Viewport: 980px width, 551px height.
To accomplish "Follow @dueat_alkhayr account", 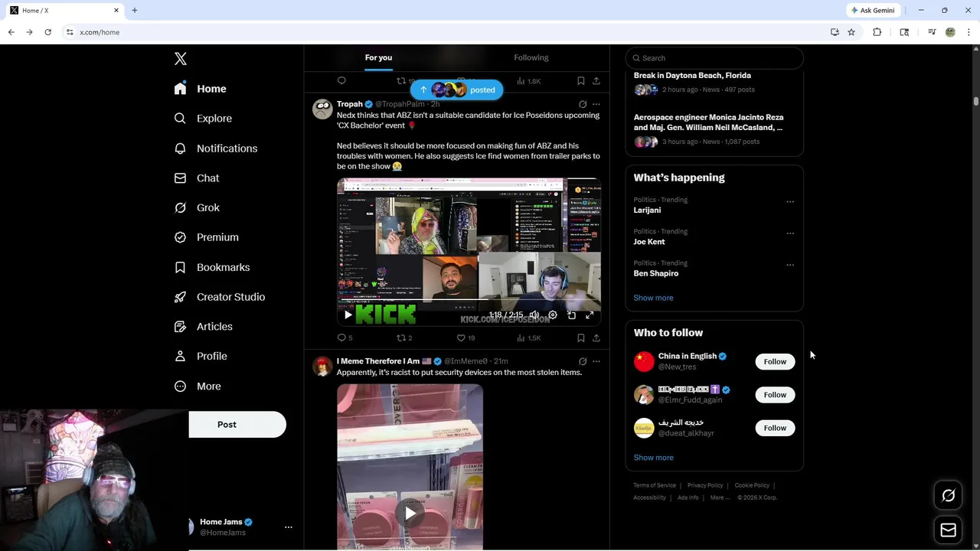I will click(x=775, y=428).
